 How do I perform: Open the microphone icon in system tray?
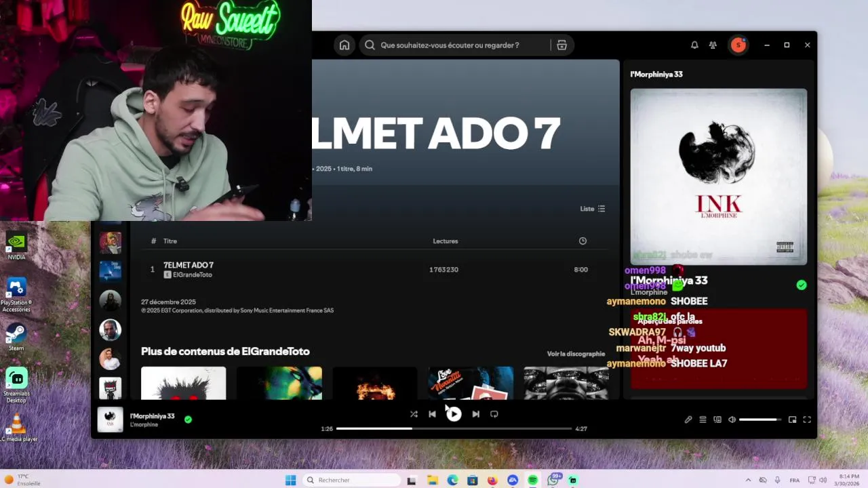coord(778,480)
